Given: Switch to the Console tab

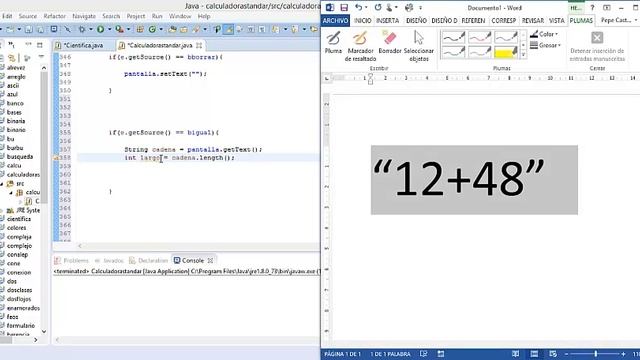Looking at the screenshot, I should pyautogui.click(x=193, y=260).
